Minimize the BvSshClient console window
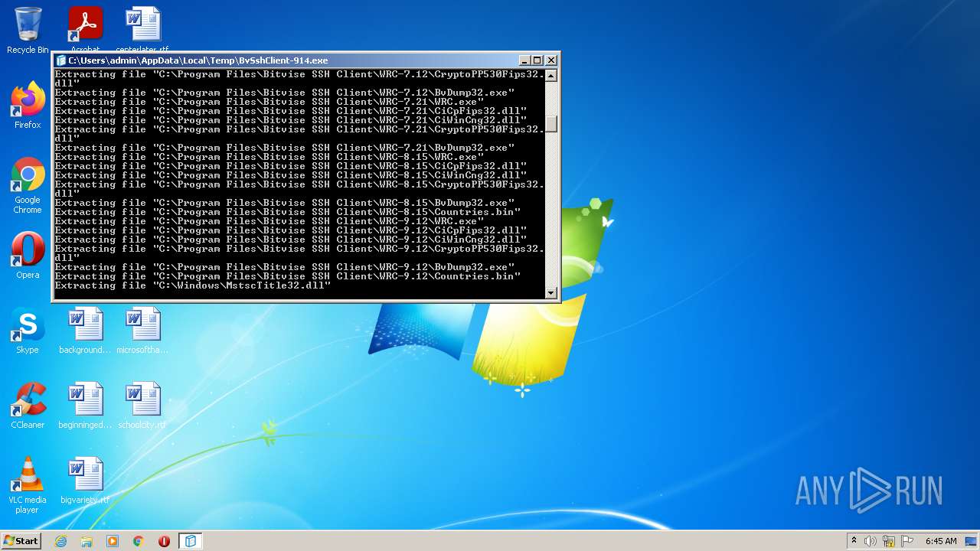Viewport: 980px width, 551px height. coord(524,60)
